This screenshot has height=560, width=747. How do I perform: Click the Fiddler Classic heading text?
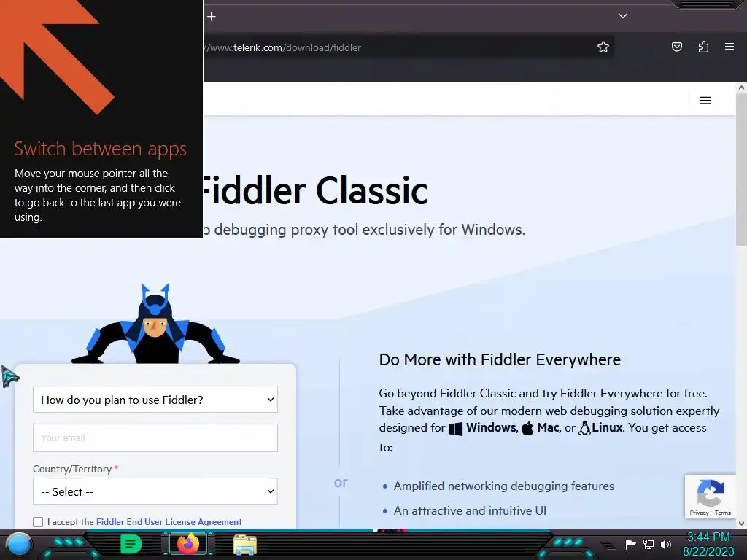tap(314, 191)
